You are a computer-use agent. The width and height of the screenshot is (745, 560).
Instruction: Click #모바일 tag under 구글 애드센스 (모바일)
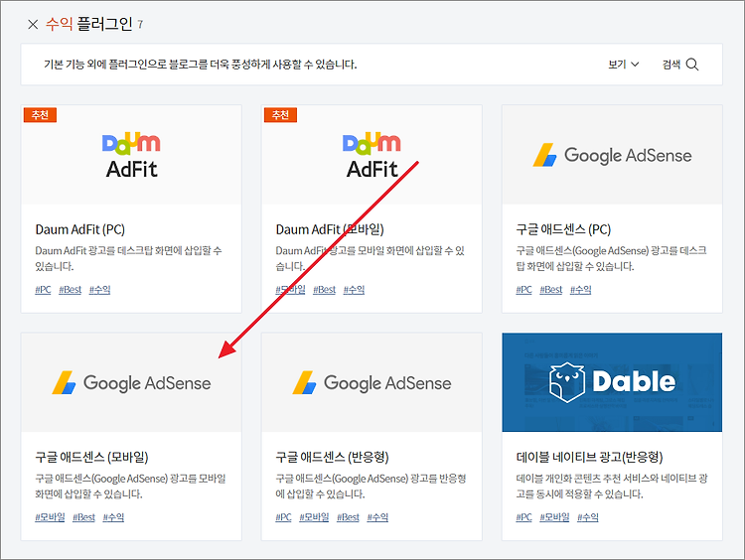(50, 517)
